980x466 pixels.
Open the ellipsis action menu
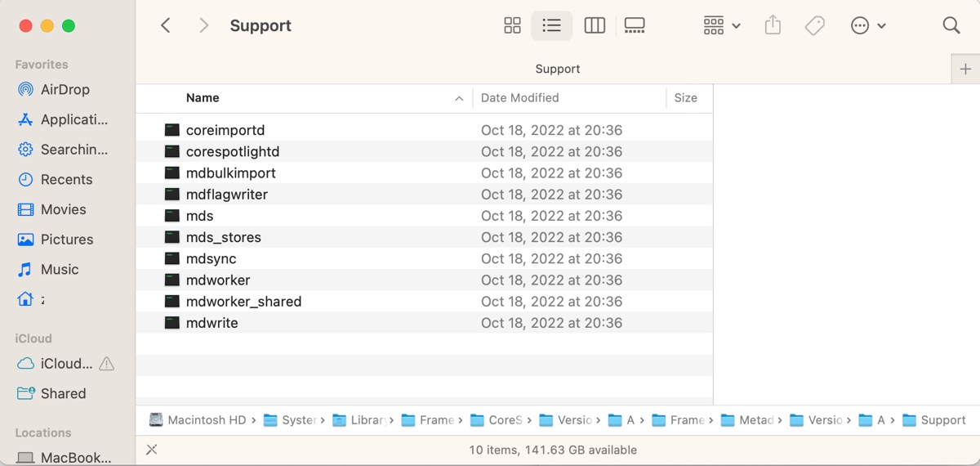pos(868,25)
